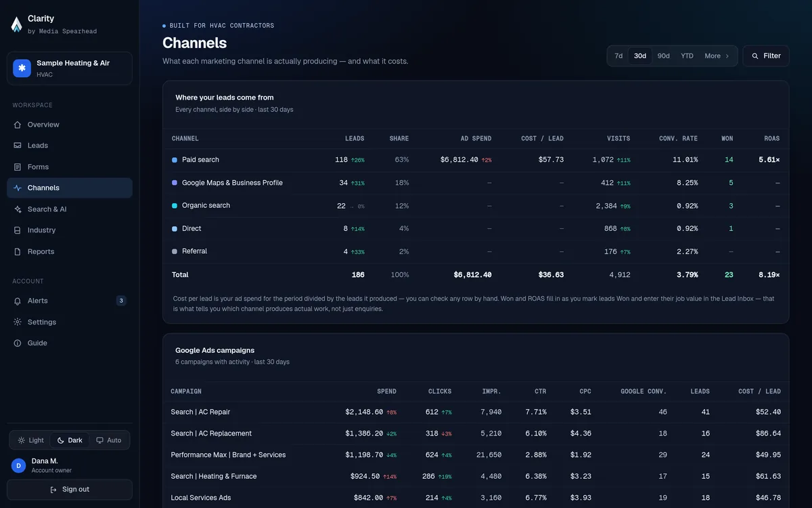Click the Google Maps purple color dot
The image size is (812, 508).
pos(175,183)
